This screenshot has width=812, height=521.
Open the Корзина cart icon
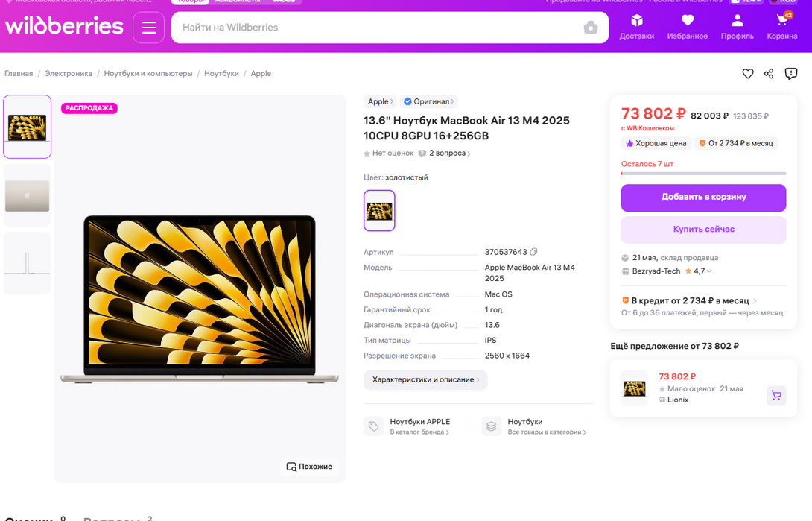coord(782,27)
